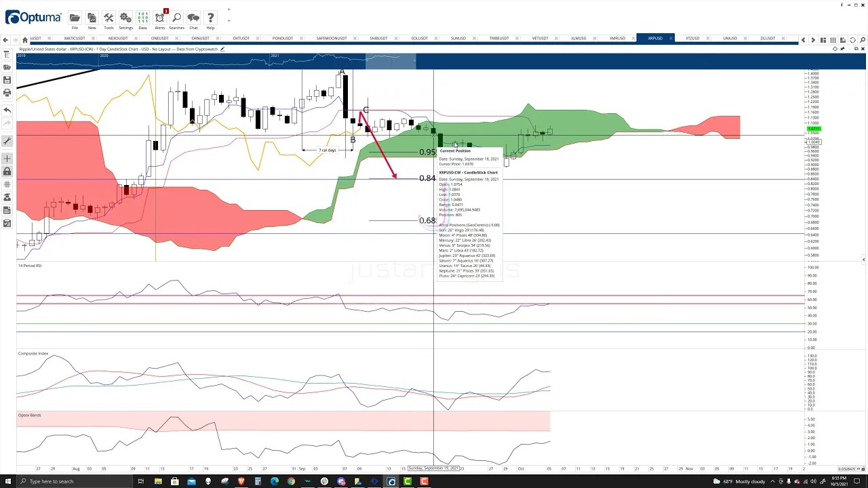Switch to the UNIUSD tab

coord(730,39)
